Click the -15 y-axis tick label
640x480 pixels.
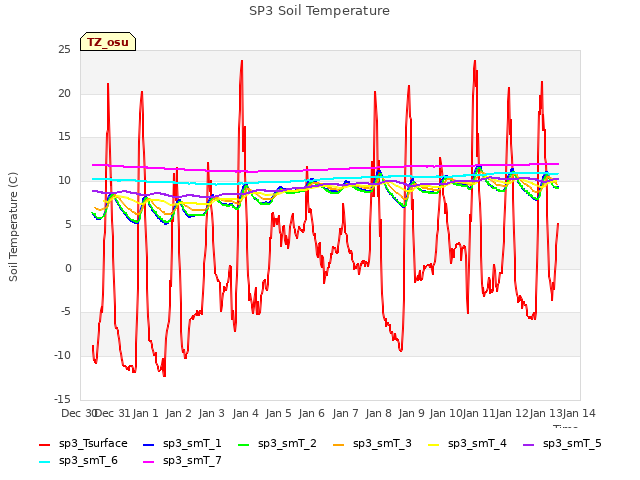63,400
